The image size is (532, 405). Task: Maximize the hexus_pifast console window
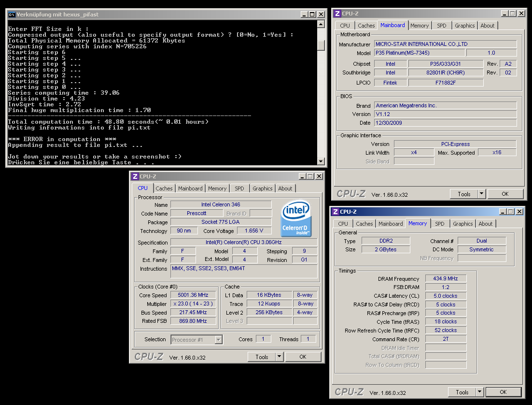point(312,14)
